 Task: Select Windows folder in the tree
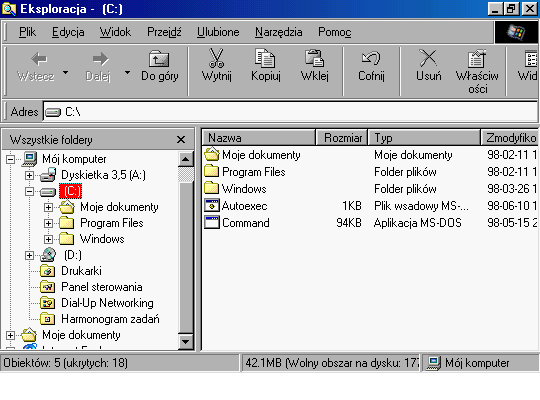102,239
